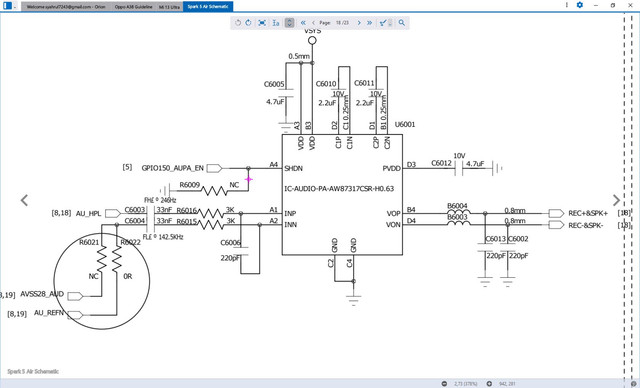Click the AU_REFN net label
This screenshot has width=640, height=388.
point(49,313)
